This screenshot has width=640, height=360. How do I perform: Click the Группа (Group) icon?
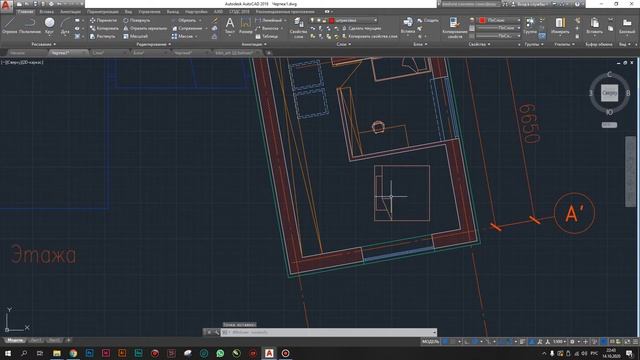[x=530, y=25]
